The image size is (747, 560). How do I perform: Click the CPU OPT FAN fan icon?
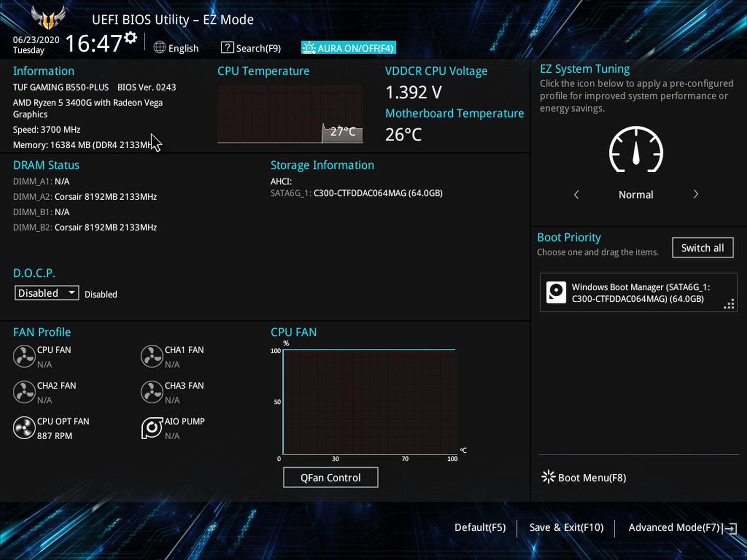click(x=24, y=428)
